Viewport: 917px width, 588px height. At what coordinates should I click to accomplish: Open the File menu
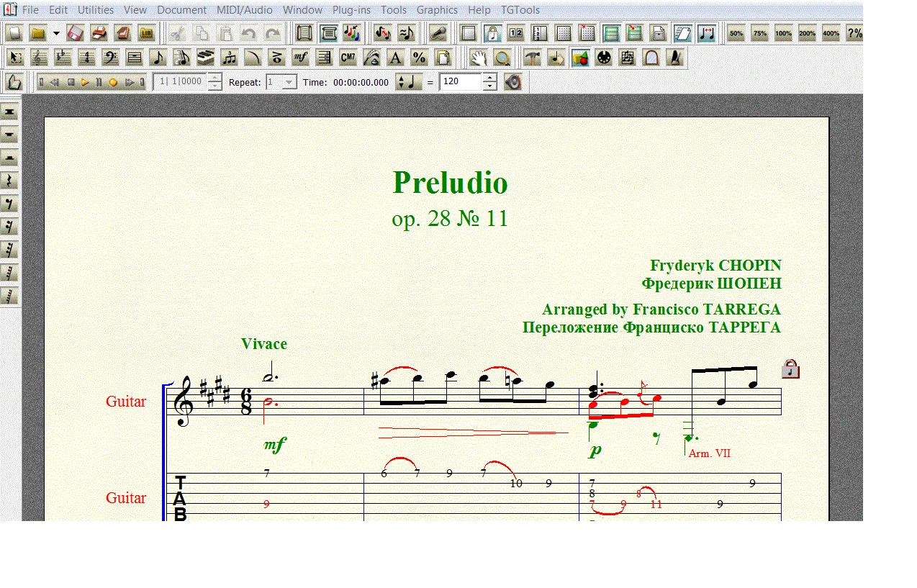coord(30,10)
